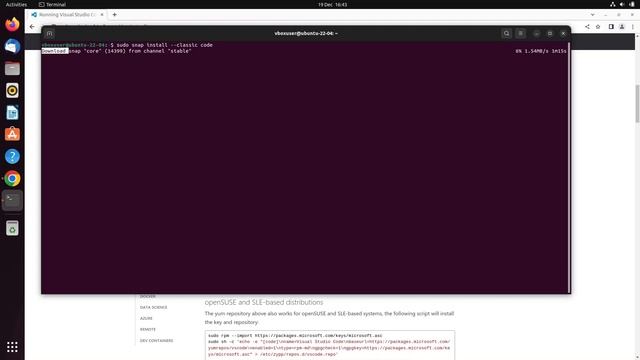
Task: Open the Terminal app menu in top bar
Action: point(52,4)
